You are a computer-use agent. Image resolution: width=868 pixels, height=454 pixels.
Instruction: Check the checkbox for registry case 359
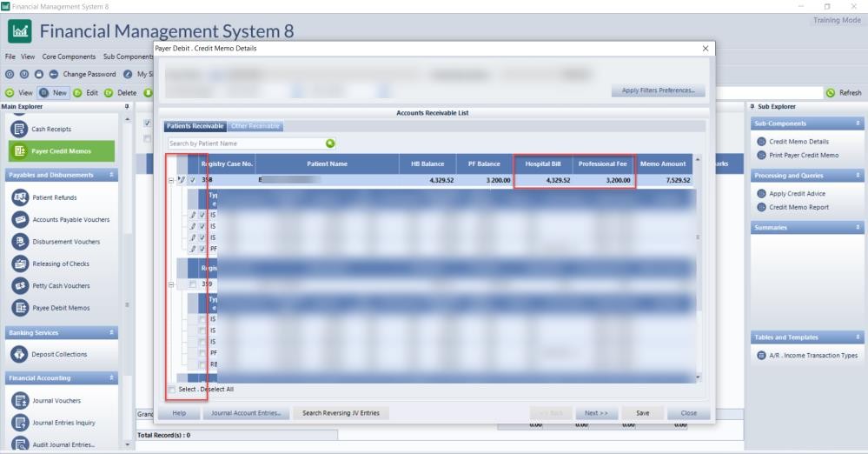point(192,284)
